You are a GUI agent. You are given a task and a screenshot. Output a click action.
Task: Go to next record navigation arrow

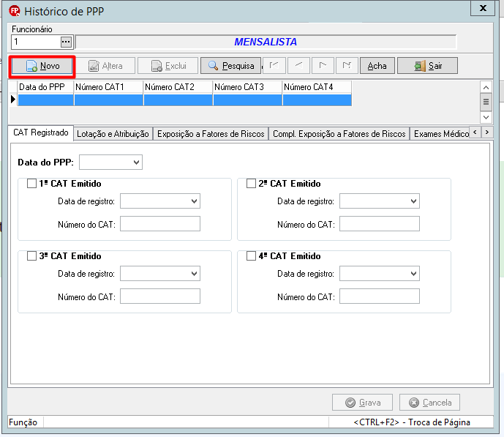pyautogui.click(x=323, y=66)
